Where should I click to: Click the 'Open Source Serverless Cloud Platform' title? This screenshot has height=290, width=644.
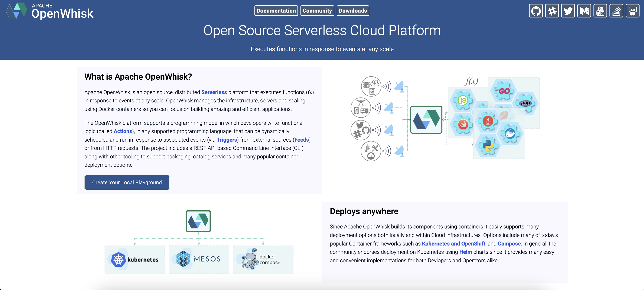click(322, 30)
